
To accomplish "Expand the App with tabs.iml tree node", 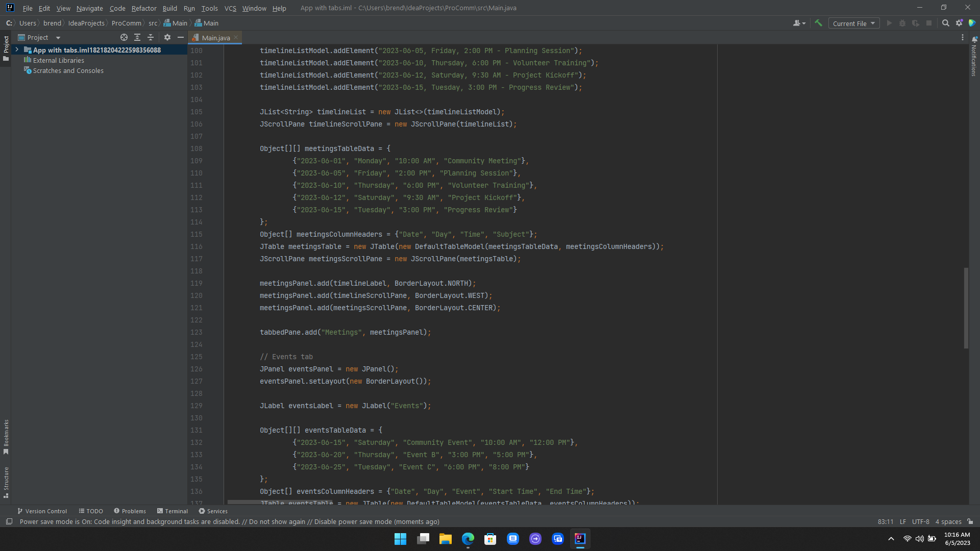I will 17,49.
